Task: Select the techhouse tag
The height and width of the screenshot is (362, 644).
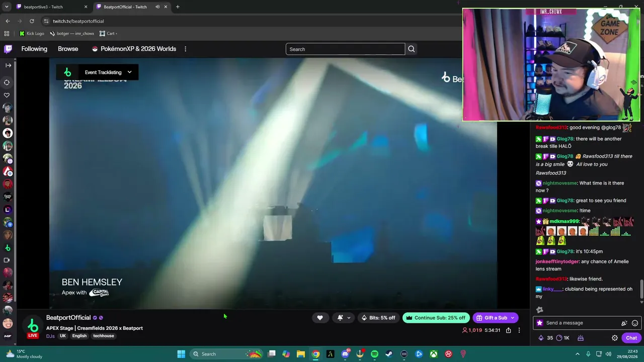Action: point(104,336)
